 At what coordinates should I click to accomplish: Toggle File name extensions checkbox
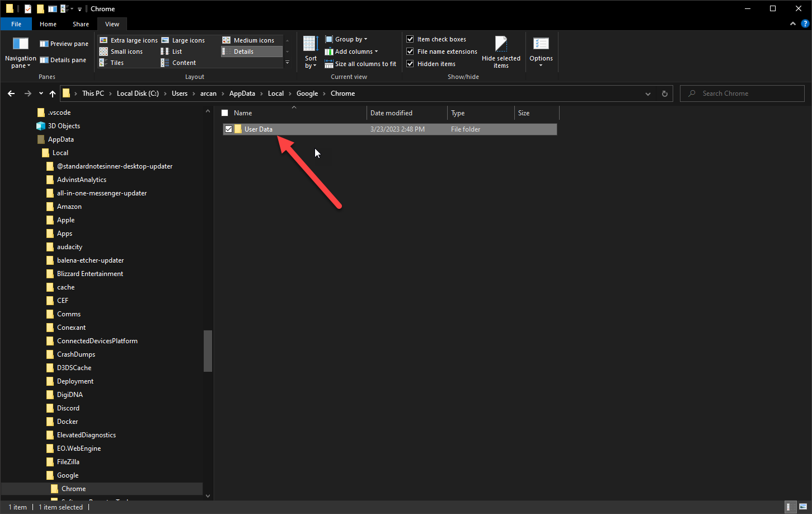click(410, 52)
